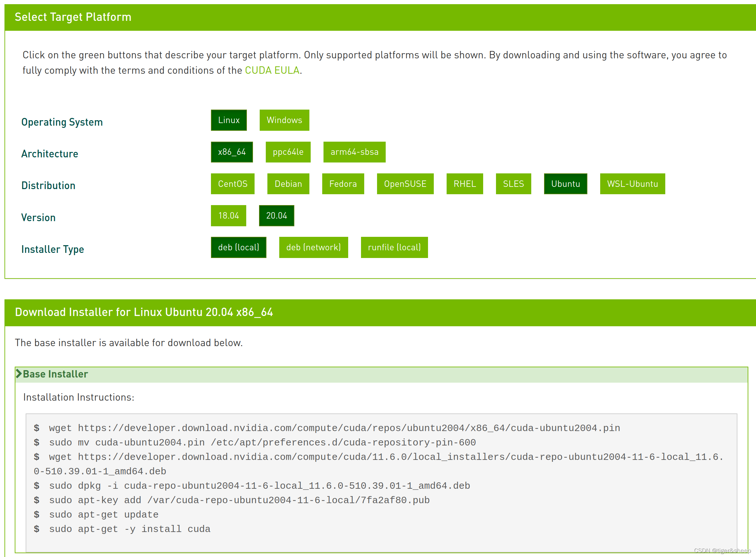Image resolution: width=756 pixels, height=557 pixels.
Task: Click the Base Installer section header text
Action: tap(55, 374)
